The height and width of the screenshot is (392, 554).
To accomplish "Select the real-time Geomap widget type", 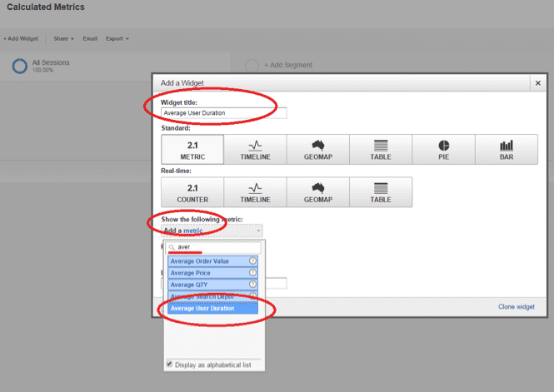I will [x=318, y=192].
